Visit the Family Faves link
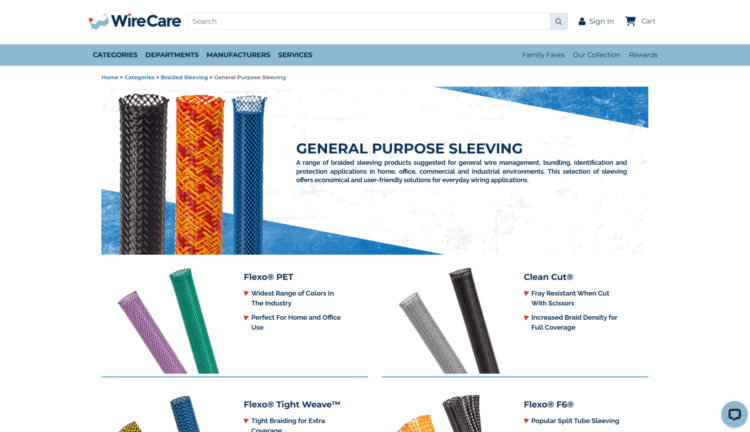The image size is (750, 432). 543,55
